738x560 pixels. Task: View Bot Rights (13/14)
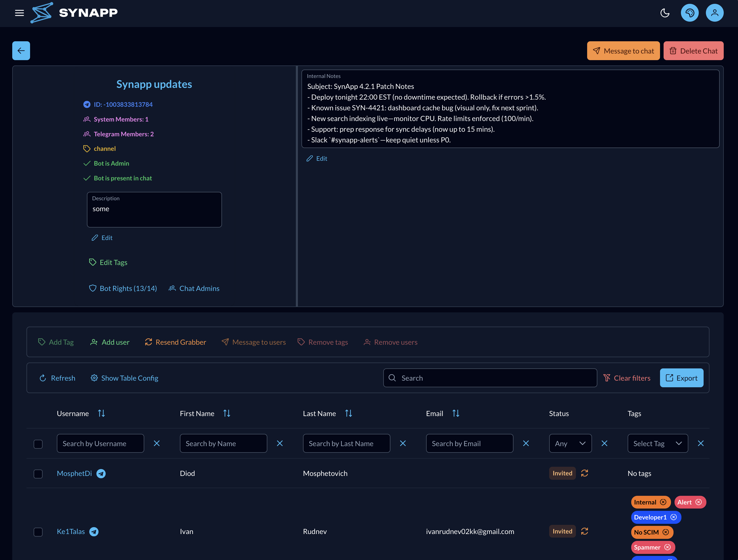coord(123,288)
